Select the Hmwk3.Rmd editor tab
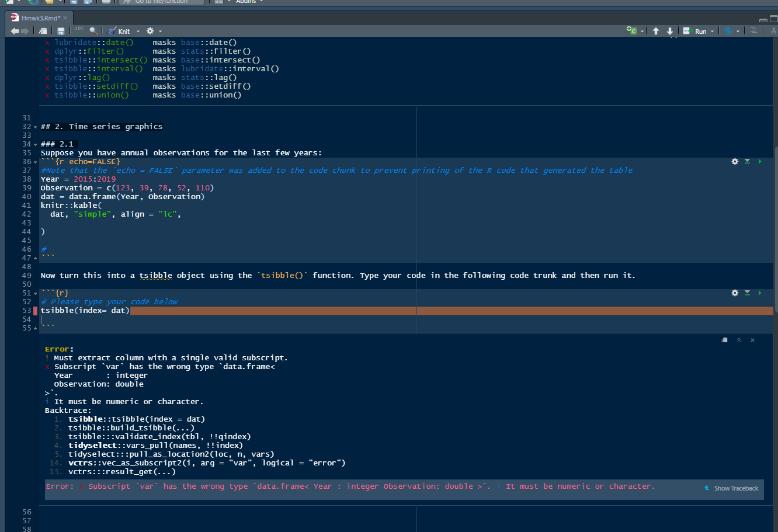This screenshot has height=532, width=778. 40,18
